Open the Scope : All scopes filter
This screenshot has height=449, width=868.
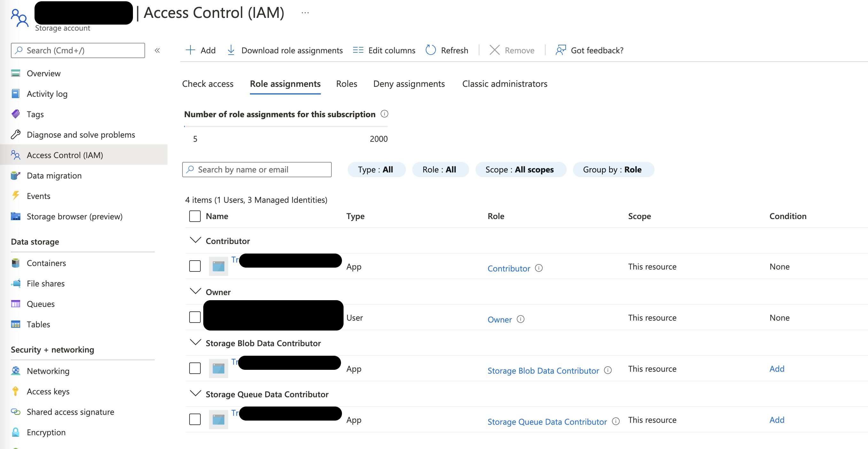coord(520,170)
